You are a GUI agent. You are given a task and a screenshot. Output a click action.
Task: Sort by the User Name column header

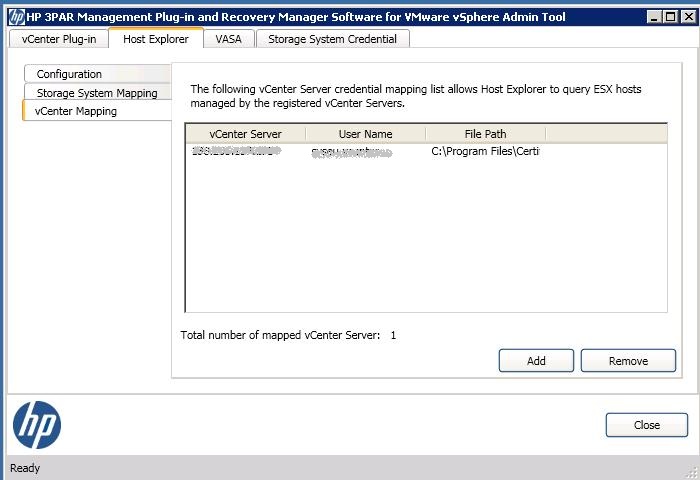coord(365,134)
